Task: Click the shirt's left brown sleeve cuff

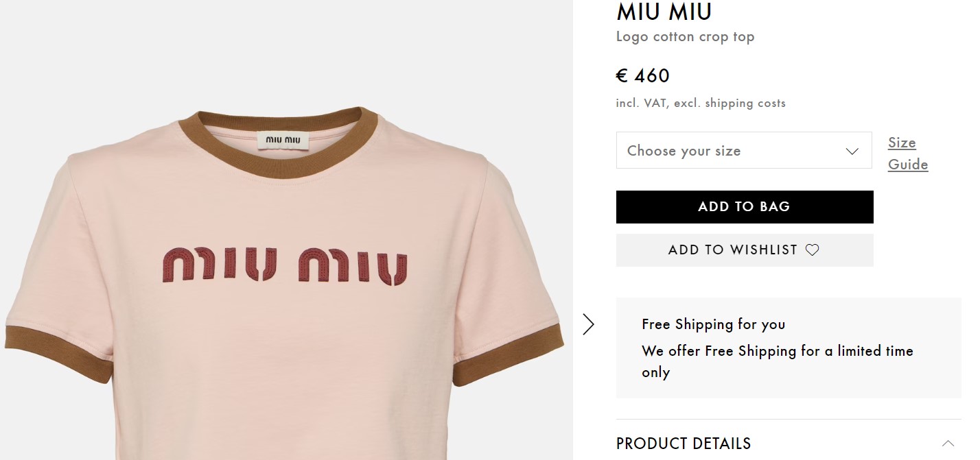Action: [x=58, y=351]
